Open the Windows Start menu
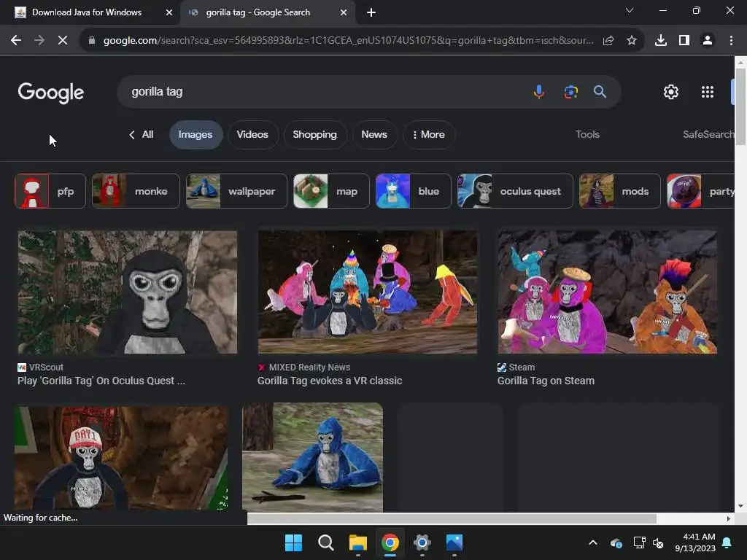The width and height of the screenshot is (747, 560). click(293, 542)
